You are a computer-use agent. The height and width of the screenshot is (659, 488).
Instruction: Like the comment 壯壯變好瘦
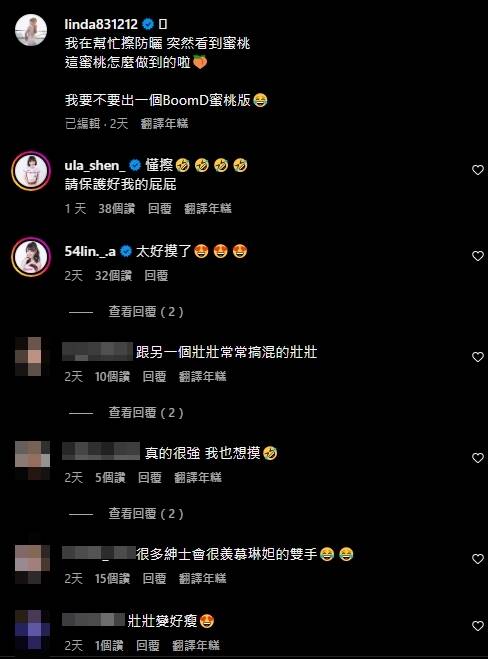[477, 626]
